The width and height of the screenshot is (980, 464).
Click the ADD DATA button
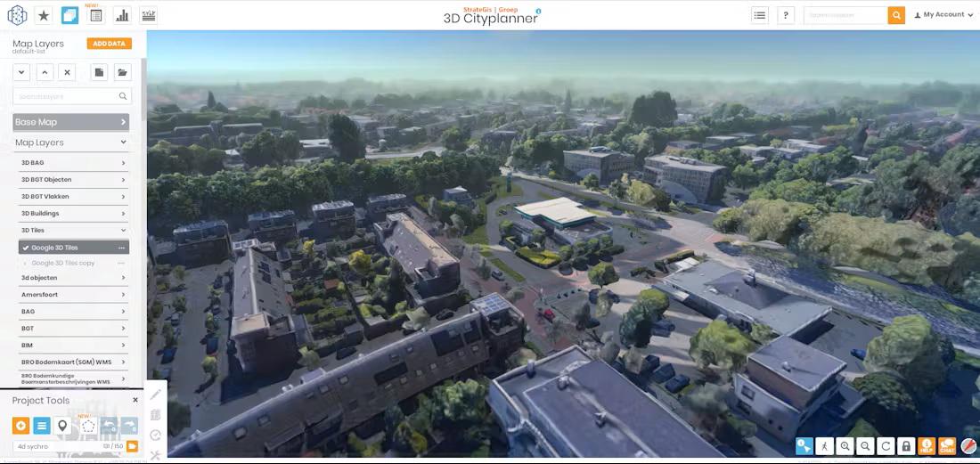coord(109,44)
